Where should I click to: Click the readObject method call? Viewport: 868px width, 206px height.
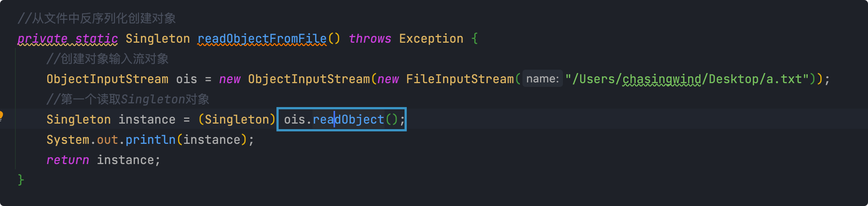pyautogui.click(x=349, y=119)
